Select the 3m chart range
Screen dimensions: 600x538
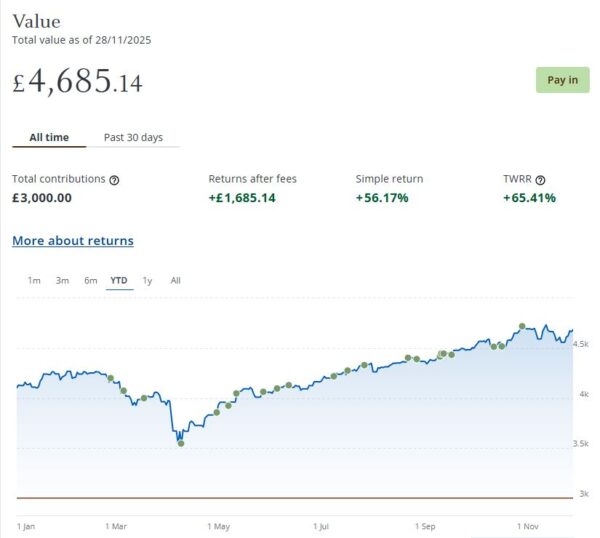(x=62, y=281)
